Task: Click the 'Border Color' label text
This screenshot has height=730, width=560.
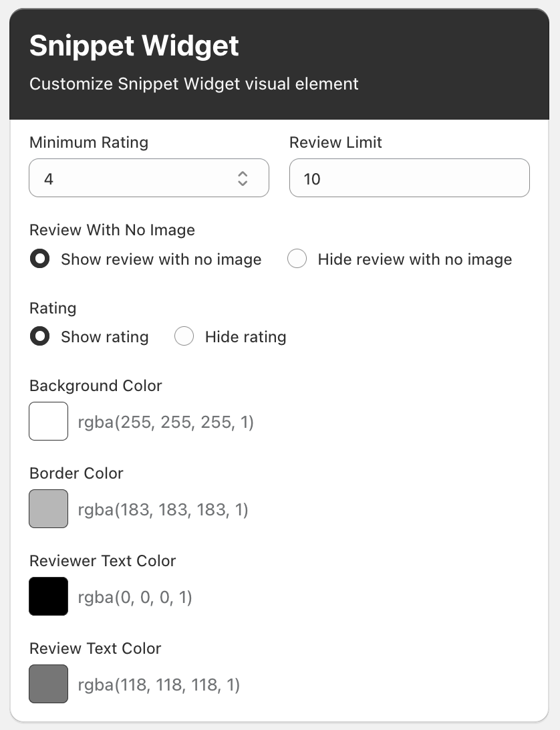Action: click(76, 473)
